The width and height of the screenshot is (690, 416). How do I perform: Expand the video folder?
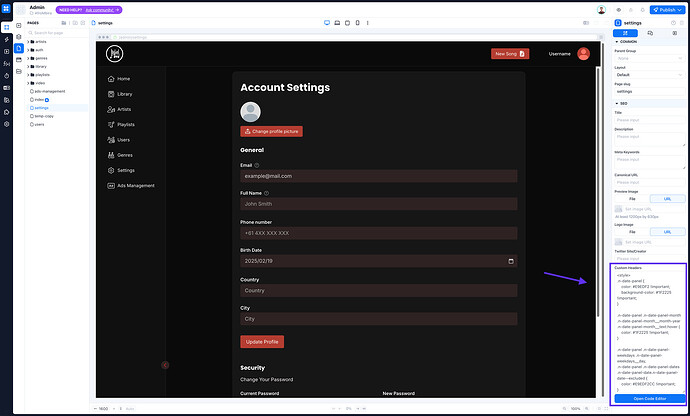(28, 83)
